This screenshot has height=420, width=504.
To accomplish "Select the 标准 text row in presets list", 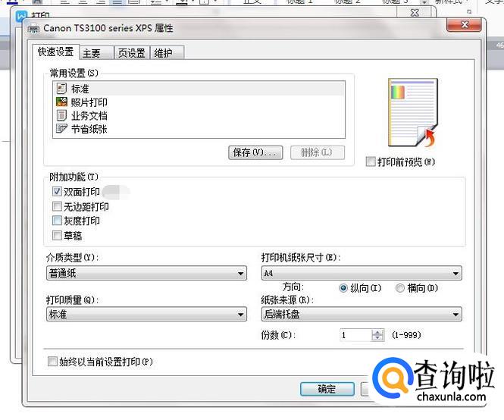I will [80, 89].
